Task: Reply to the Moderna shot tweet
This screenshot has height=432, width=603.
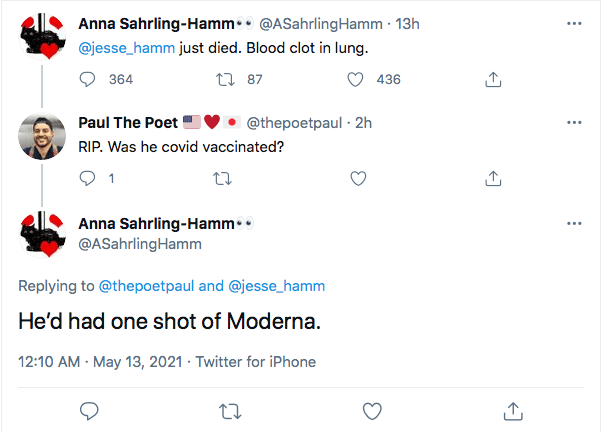Action: (89, 410)
